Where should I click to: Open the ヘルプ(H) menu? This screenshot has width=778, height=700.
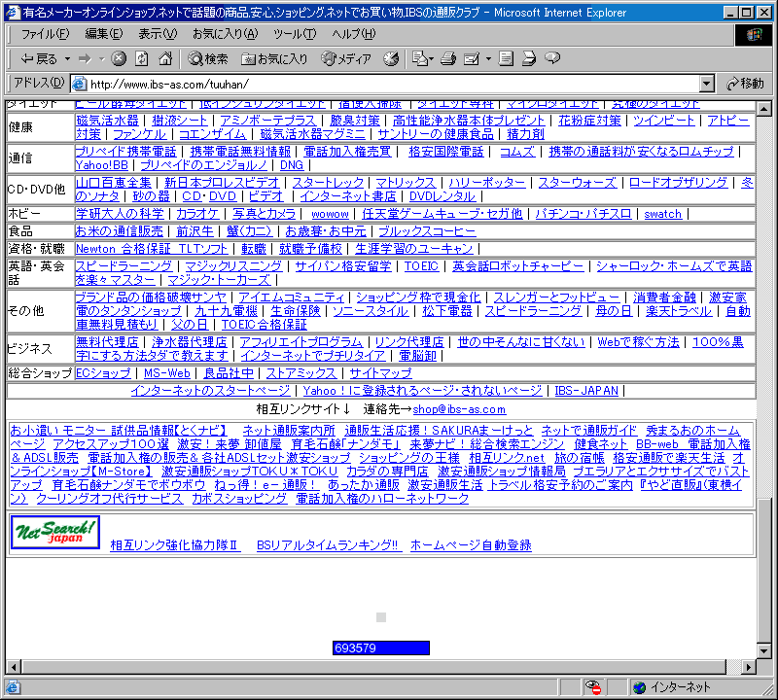[x=354, y=34]
